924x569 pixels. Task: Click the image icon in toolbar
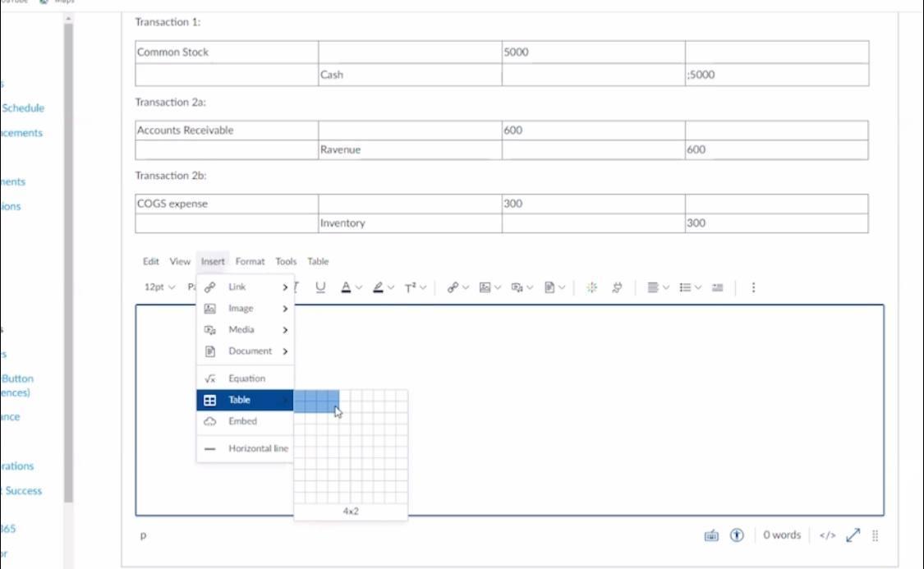[x=485, y=287]
